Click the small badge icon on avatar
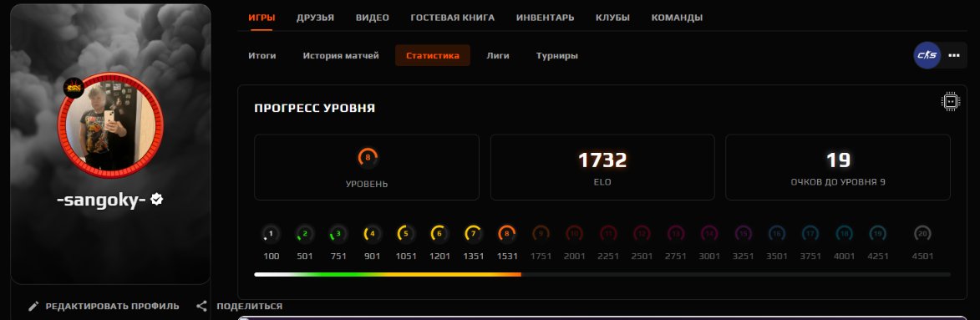Screen dimensions: 980x320 click(x=74, y=88)
